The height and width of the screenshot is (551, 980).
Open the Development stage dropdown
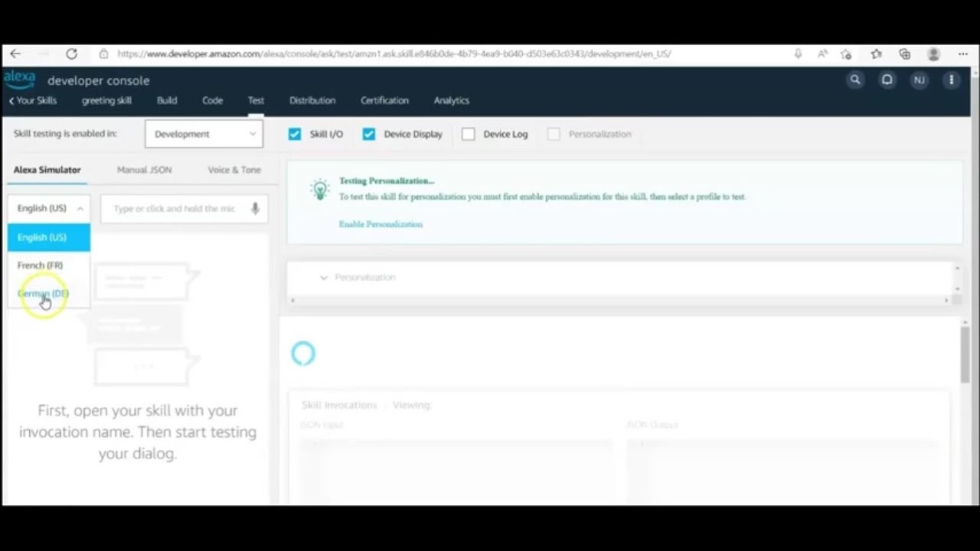point(204,134)
